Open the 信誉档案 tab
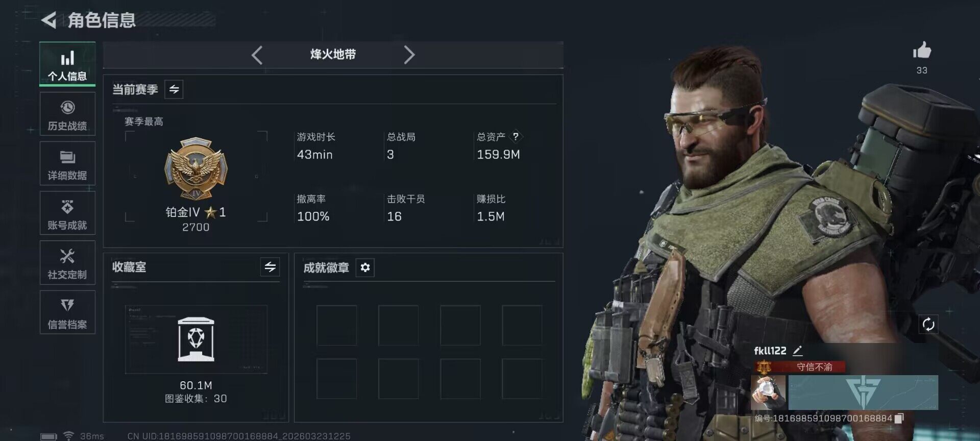 click(67, 312)
